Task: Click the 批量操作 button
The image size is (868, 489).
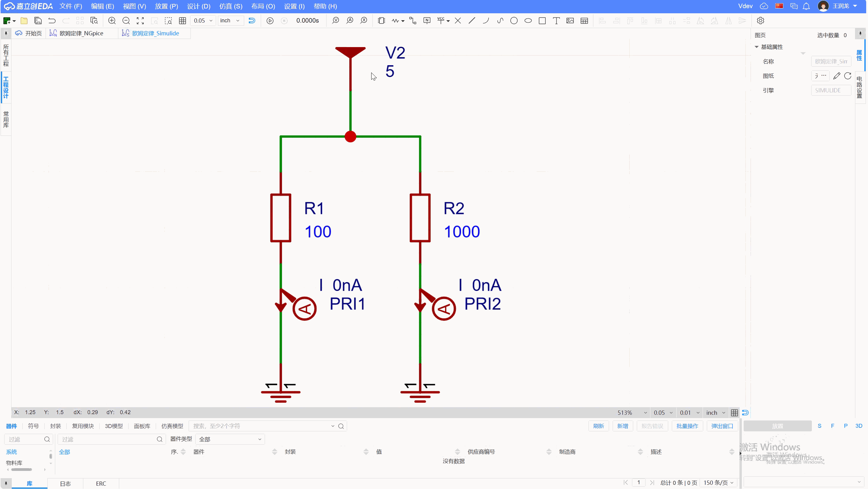Action: pos(687,426)
